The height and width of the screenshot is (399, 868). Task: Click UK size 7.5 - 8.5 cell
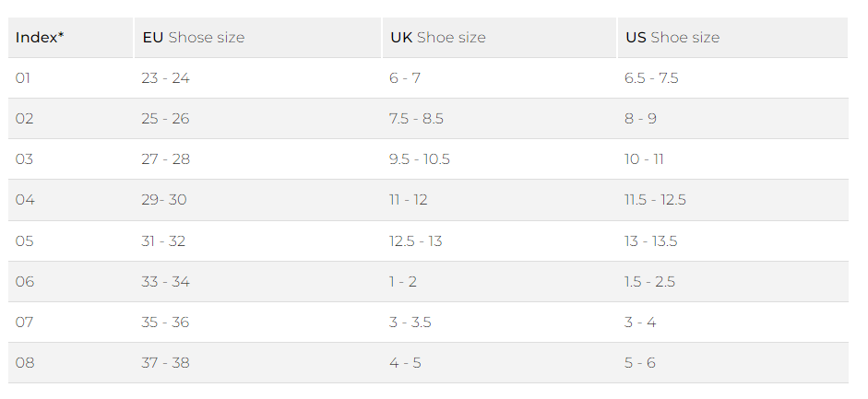tap(416, 119)
